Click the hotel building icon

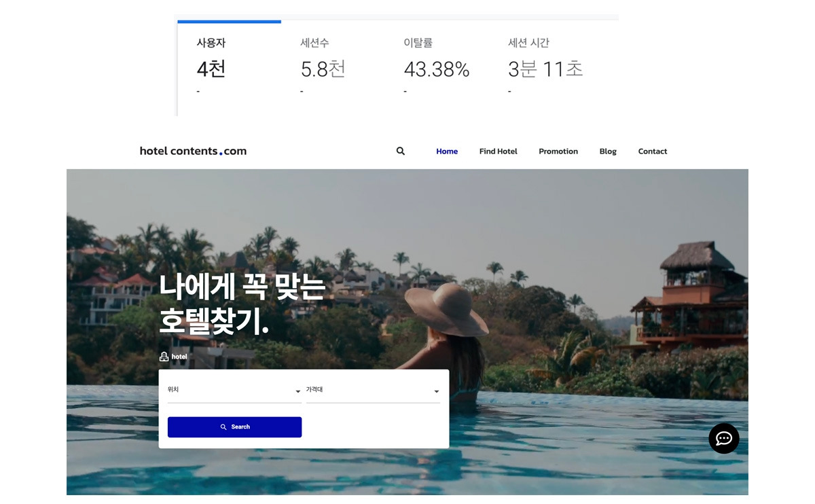[164, 357]
